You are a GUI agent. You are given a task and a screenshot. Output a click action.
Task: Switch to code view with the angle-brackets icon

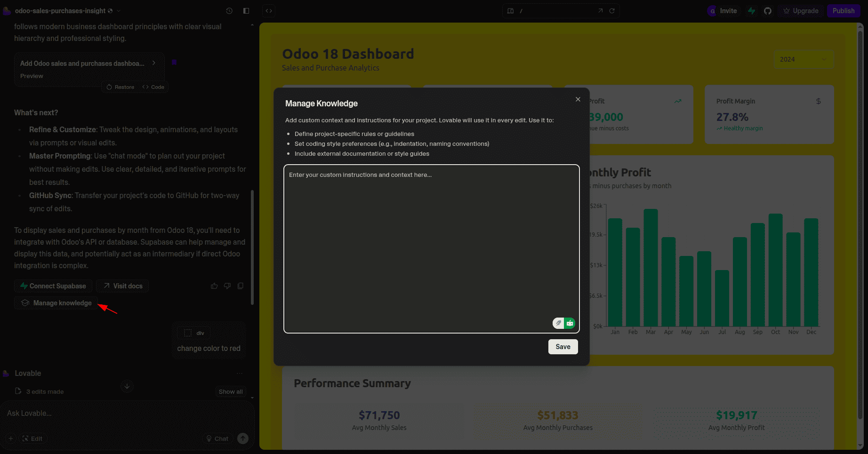point(269,11)
